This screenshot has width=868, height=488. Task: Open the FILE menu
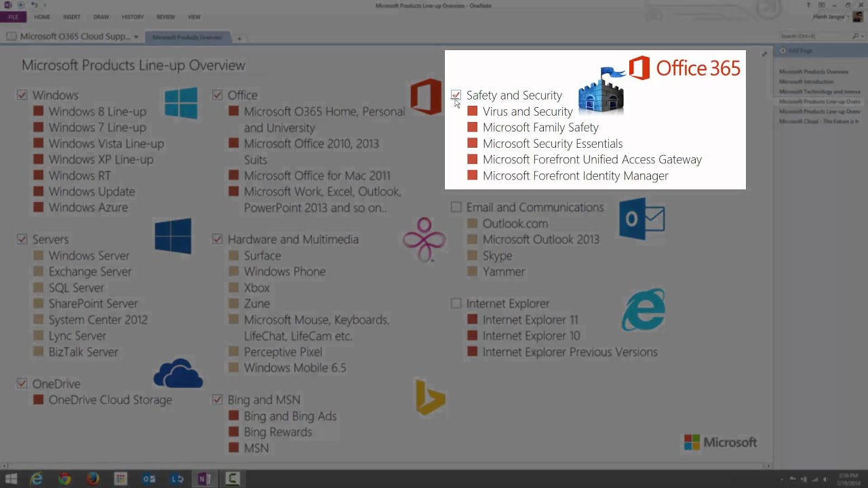pyautogui.click(x=13, y=17)
